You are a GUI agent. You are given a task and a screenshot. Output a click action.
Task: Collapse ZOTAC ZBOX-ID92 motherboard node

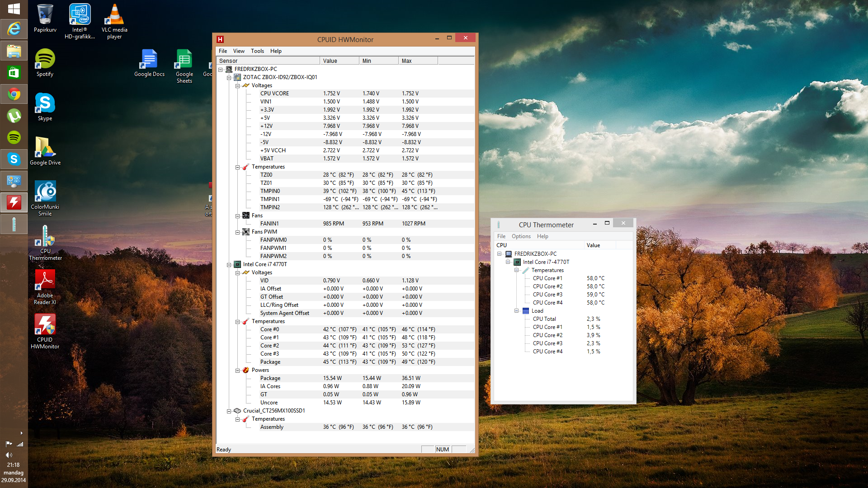229,78
